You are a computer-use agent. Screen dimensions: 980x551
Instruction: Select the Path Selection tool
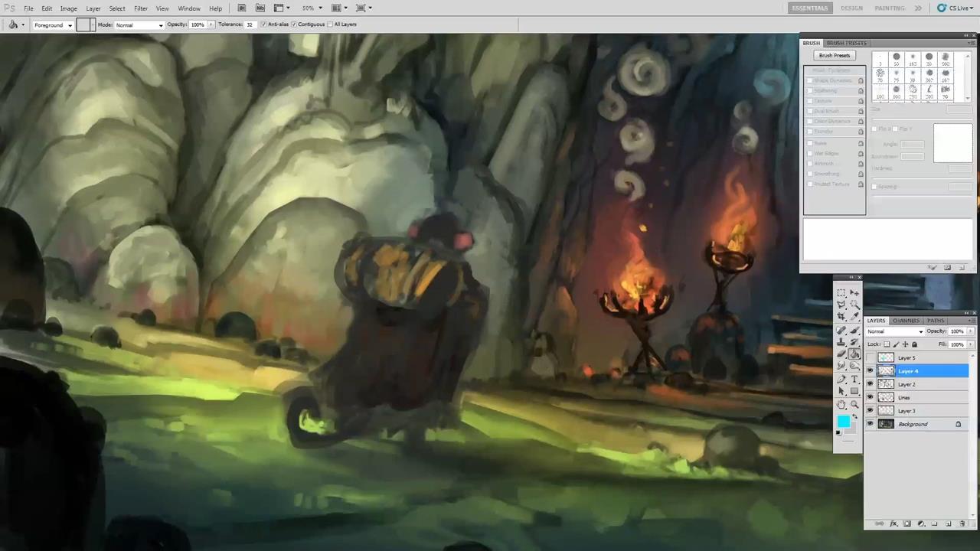pyautogui.click(x=841, y=390)
